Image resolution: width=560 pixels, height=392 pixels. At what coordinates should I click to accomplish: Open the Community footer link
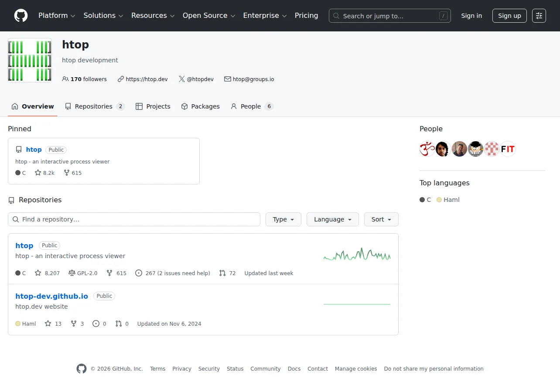(x=266, y=369)
